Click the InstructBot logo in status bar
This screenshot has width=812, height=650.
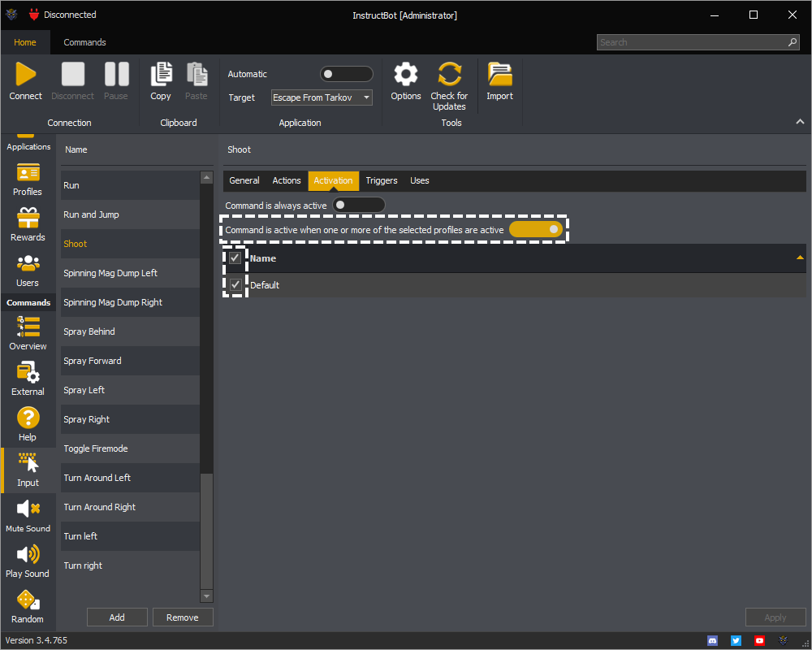pyautogui.click(x=783, y=641)
